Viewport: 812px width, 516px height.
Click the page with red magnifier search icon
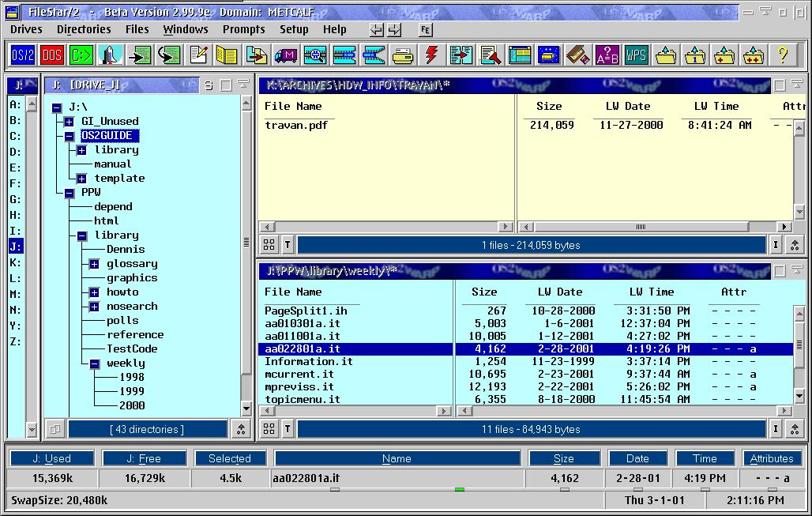[x=491, y=55]
